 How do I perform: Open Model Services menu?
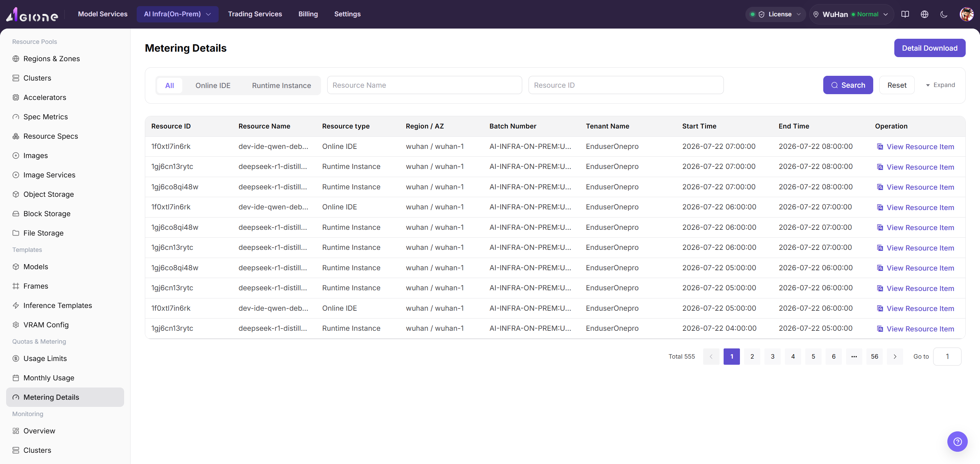(x=103, y=14)
